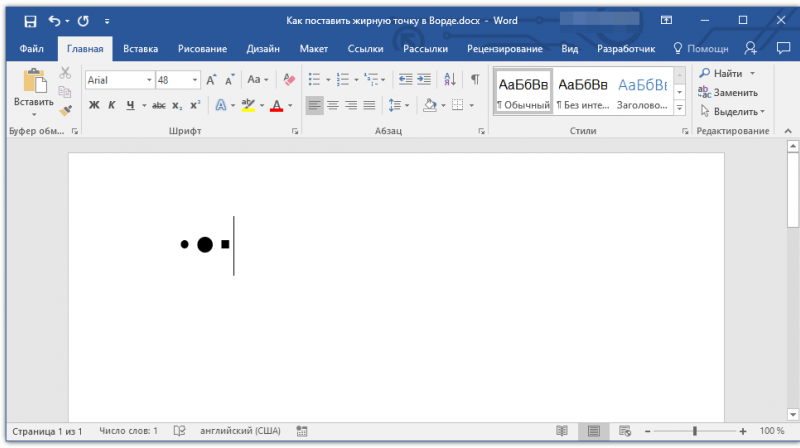Viewport: 800px width, 448px height.
Task: Activate the Format Painter brush
Action: click(65, 110)
